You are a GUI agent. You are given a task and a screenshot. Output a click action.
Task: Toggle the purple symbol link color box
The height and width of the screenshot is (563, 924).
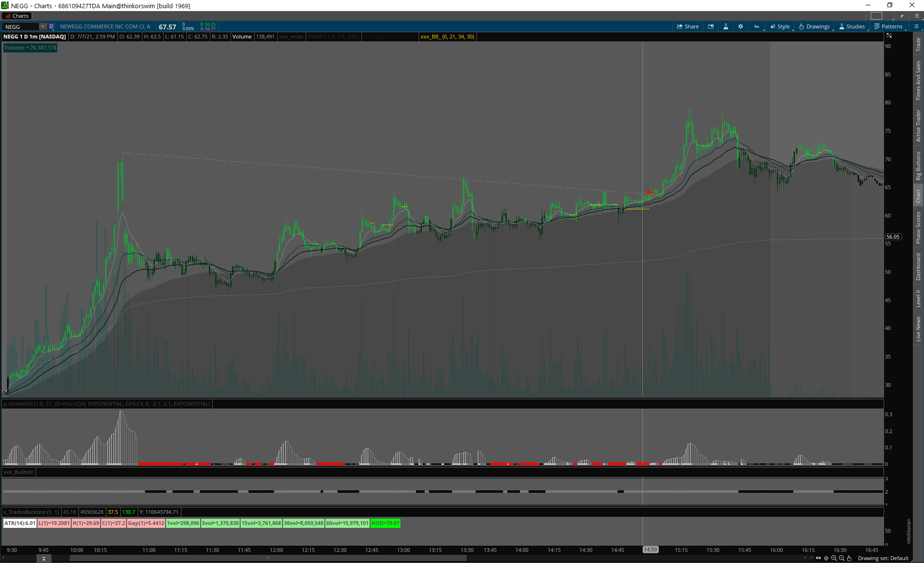tap(51, 26)
